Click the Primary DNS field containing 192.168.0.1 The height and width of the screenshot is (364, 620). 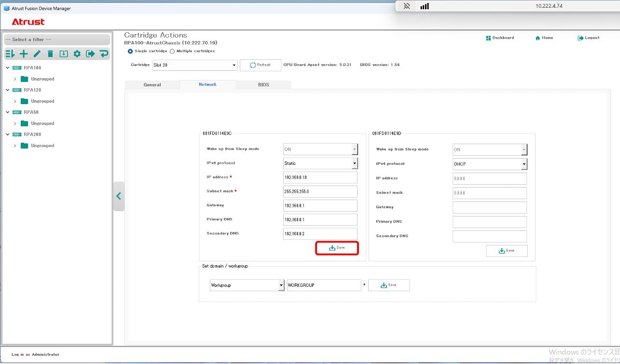click(x=320, y=220)
